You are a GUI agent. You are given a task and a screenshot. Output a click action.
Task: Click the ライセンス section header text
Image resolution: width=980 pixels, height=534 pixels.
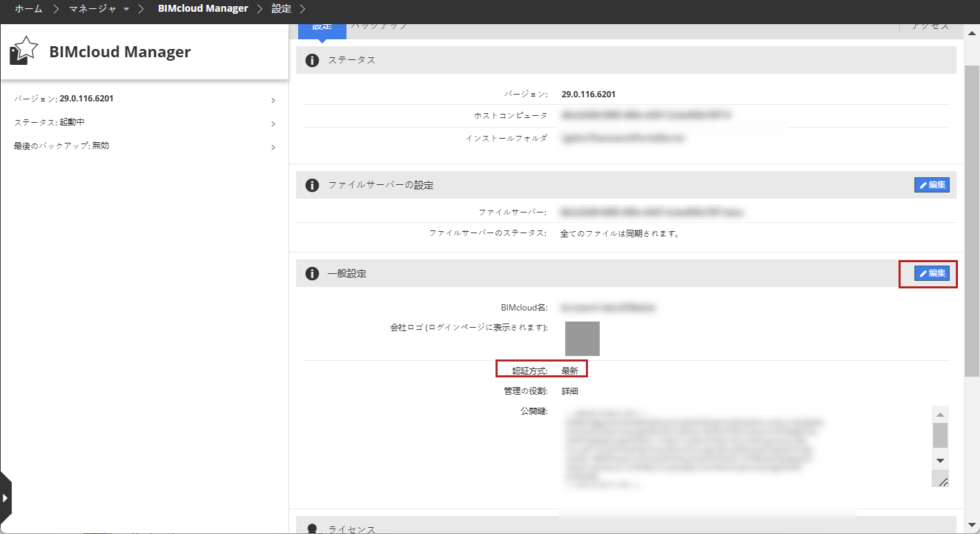[x=352, y=529]
